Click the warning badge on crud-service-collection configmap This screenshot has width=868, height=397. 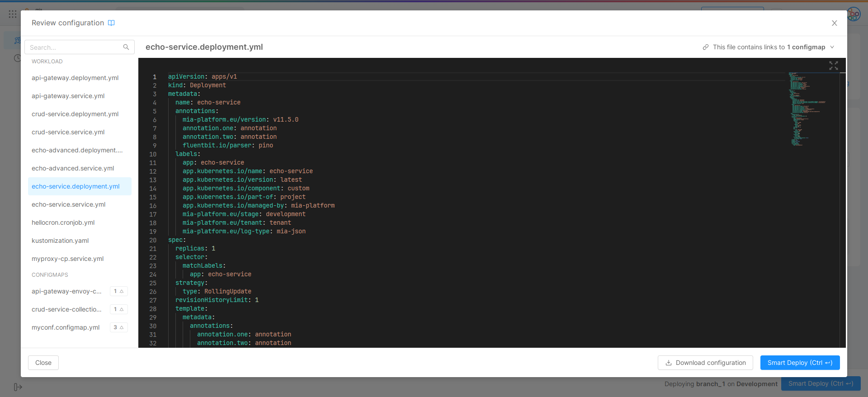coord(119,309)
